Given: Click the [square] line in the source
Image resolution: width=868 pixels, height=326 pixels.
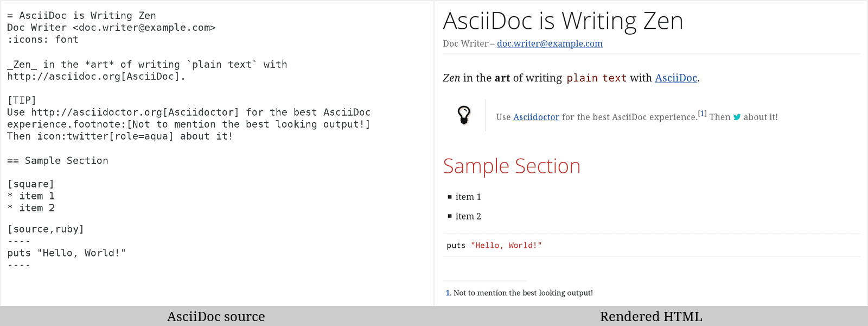Looking at the screenshot, I should (31, 184).
